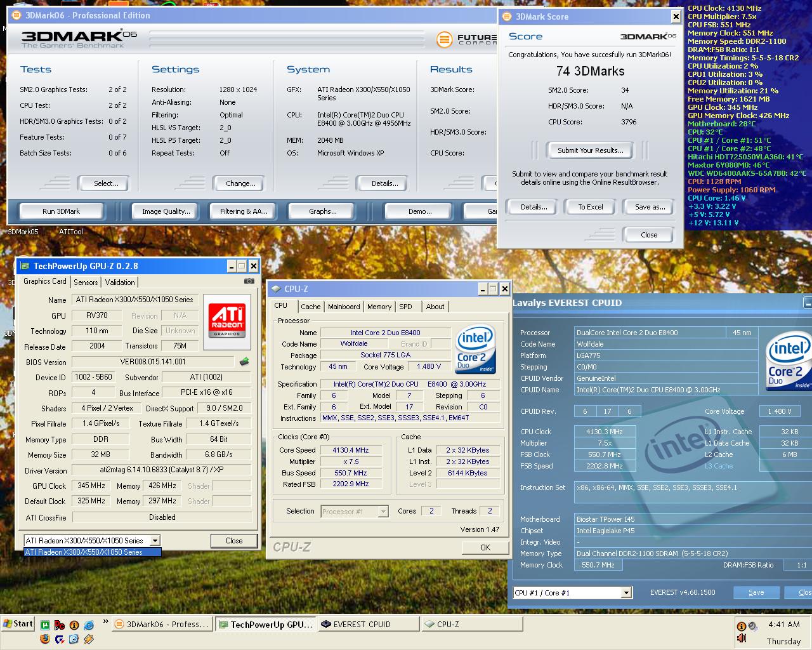Select the Graphics Card tab in GPU-Z
812x650 pixels.
coord(45,281)
